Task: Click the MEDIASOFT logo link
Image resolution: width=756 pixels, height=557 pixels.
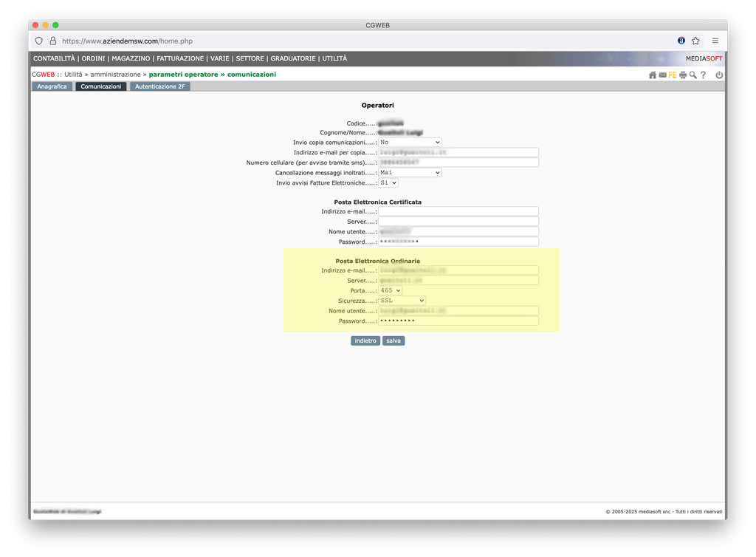Action: pyautogui.click(x=704, y=58)
